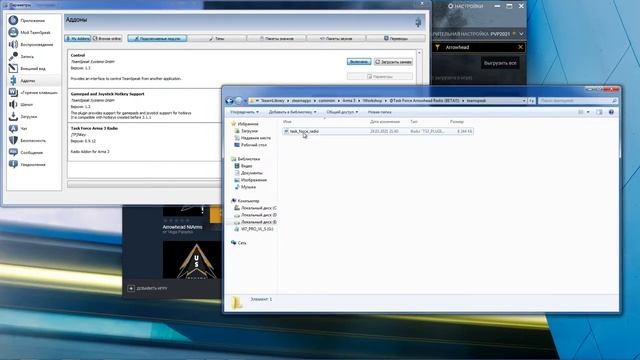This screenshot has height=360, width=640.
Task: Click ДОБАВИТЬ ИГРУ in Steam window
Action: tap(148, 288)
